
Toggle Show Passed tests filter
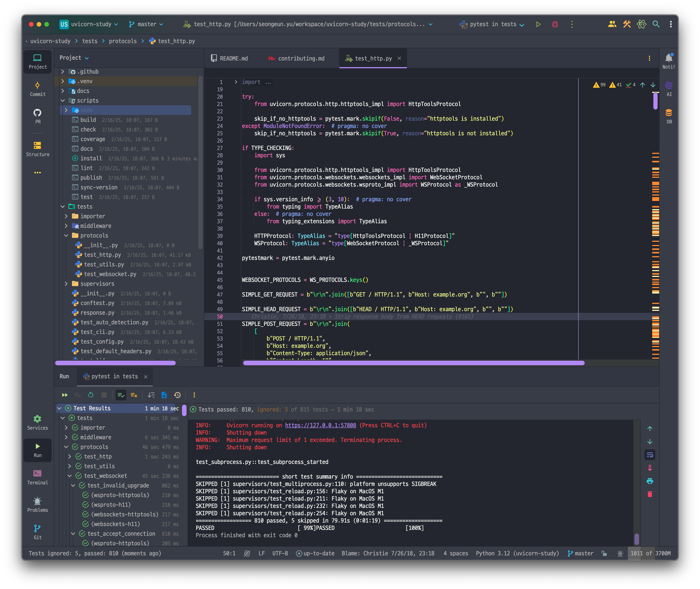coord(121,395)
